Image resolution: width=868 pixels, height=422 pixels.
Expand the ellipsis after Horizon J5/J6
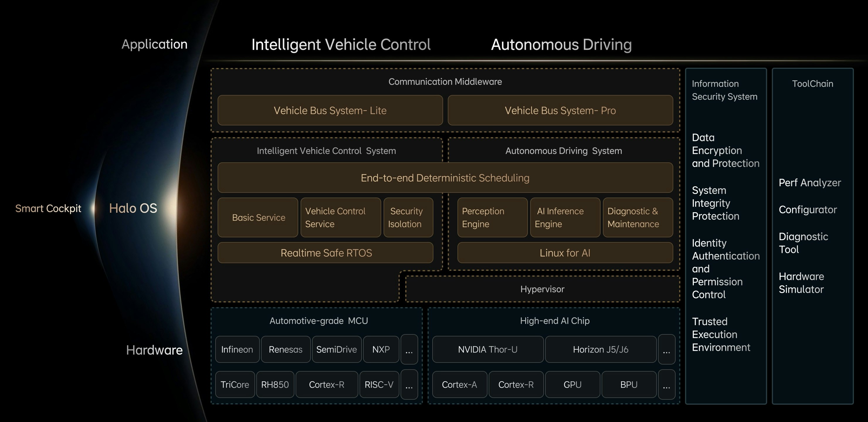pos(666,350)
